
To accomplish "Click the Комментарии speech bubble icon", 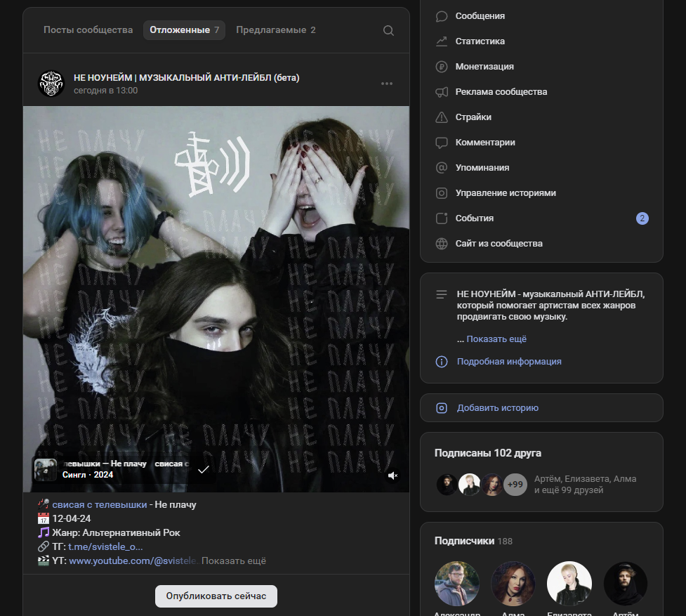I will tap(442, 143).
